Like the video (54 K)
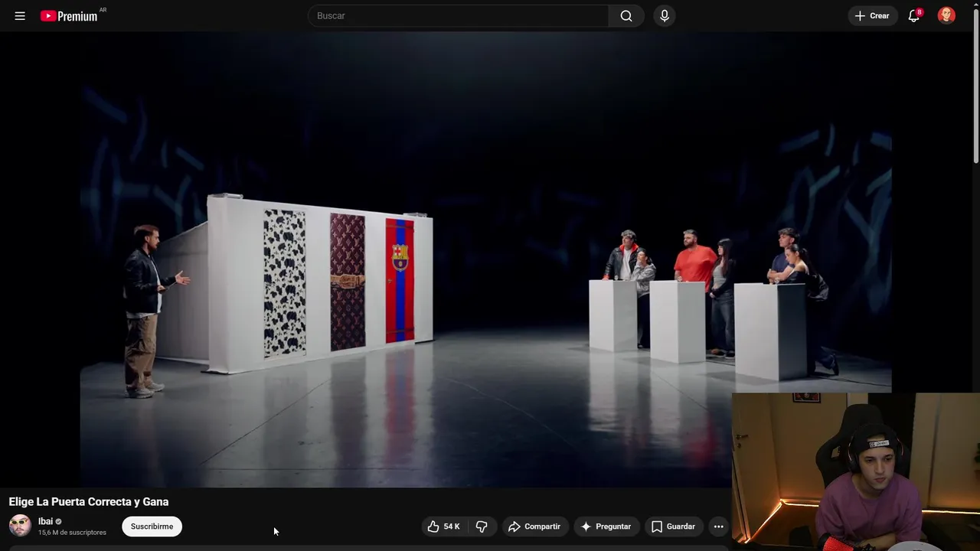The image size is (980, 551). (443, 527)
